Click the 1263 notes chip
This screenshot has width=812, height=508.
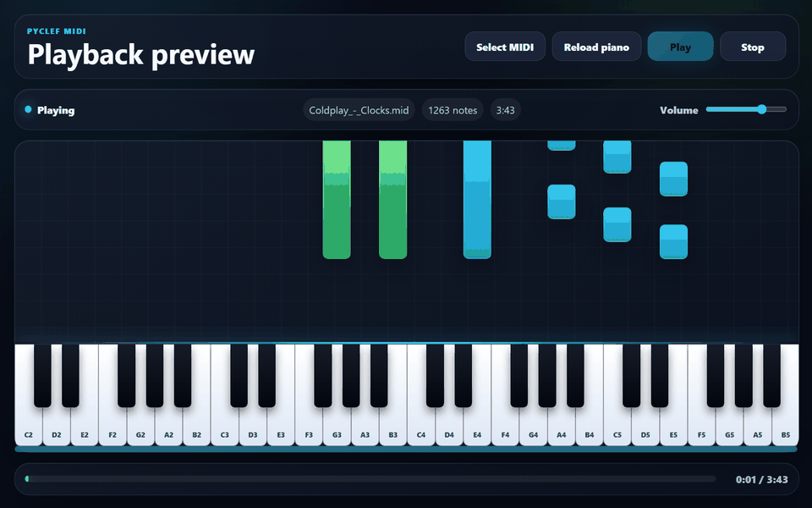click(x=453, y=110)
